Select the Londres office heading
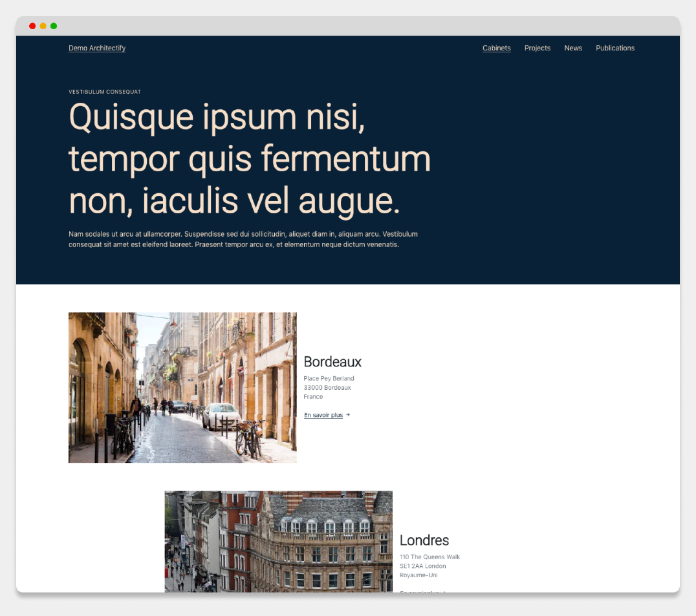The height and width of the screenshot is (616, 696). click(x=424, y=540)
